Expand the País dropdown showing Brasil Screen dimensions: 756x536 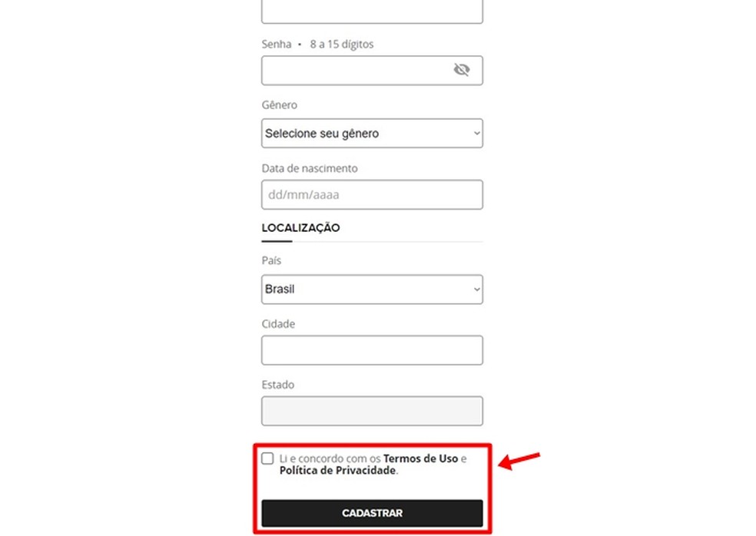pyautogui.click(x=372, y=290)
